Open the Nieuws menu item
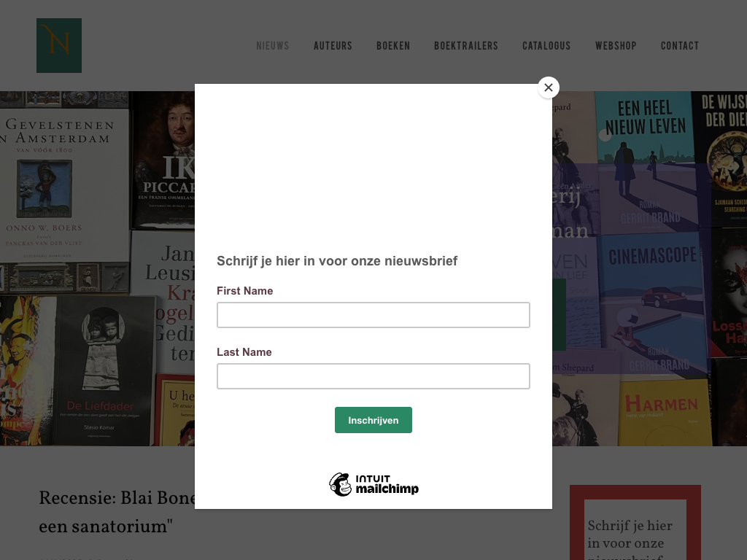This screenshot has height=560, width=747. point(273,46)
